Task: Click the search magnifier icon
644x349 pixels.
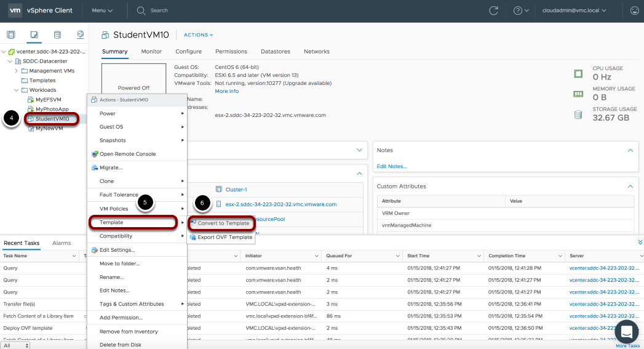Action: 141,10
